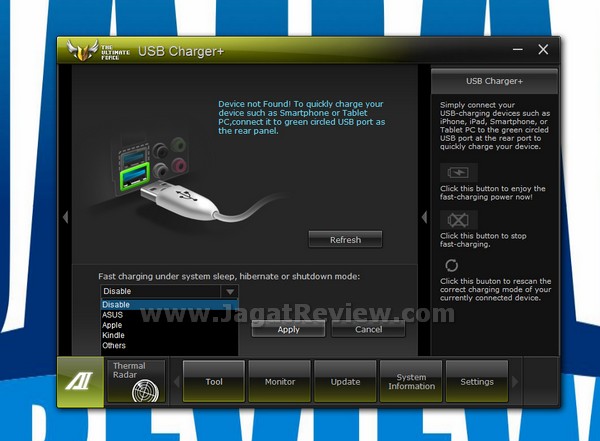Open the Update menu
Screen dimensions: 600x441
(346, 381)
